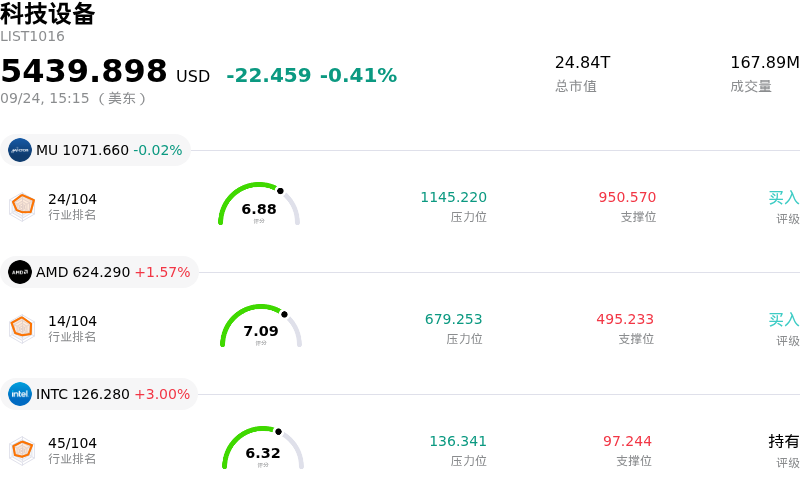Click the 持有 rating in the INTC row
Screen dimensions: 800x488
click(784, 441)
